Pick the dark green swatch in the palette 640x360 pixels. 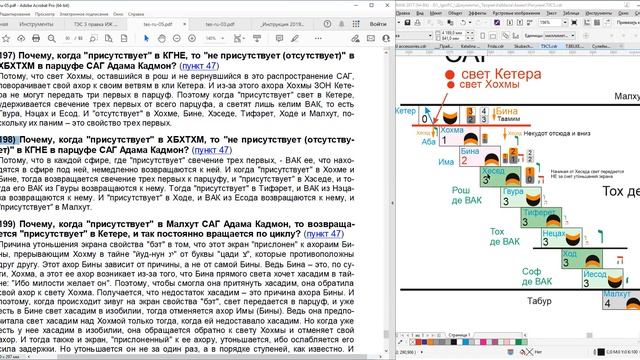coord(518,342)
